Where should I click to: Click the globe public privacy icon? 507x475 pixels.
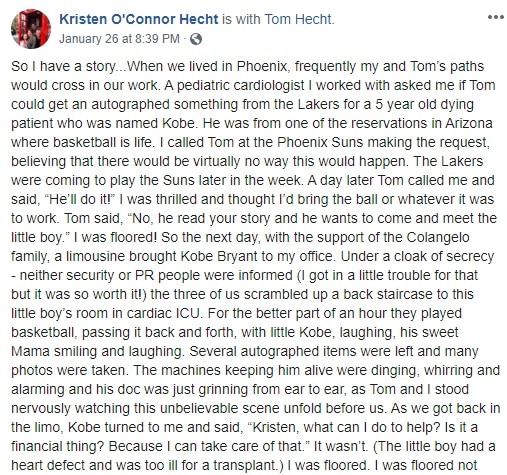(196, 39)
